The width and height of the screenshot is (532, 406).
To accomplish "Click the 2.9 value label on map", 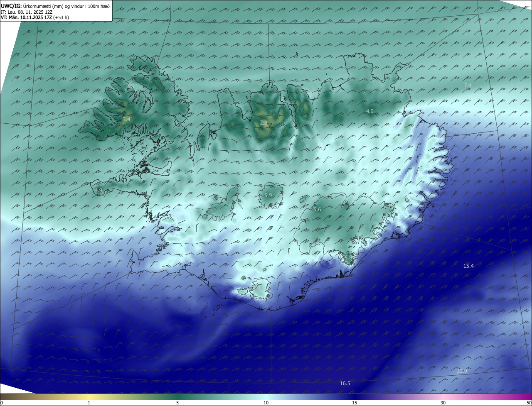I will [264, 123].
